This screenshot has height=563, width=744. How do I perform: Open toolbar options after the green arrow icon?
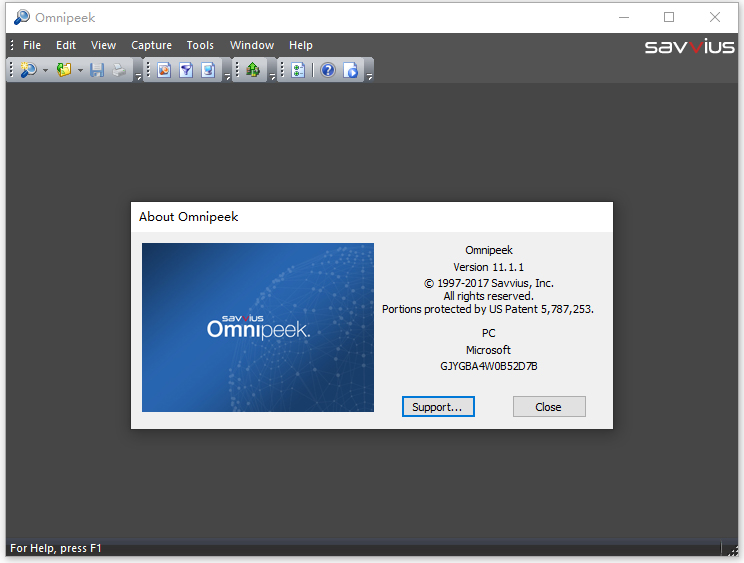coord(272,76)
